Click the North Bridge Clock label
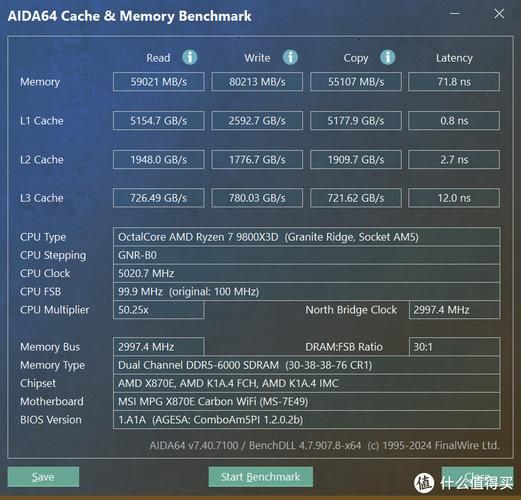Image resolution: width=521 pixels, height=500 pixels. click(351, 310)
